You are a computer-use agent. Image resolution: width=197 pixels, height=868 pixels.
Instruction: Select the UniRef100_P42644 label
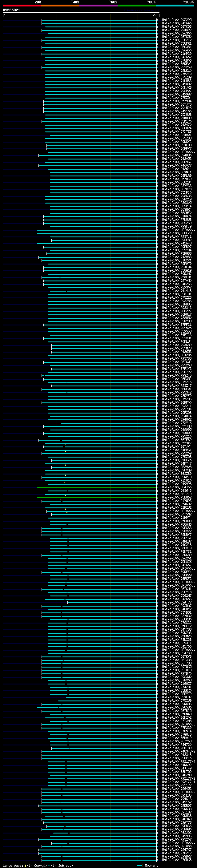click(177, 169)
